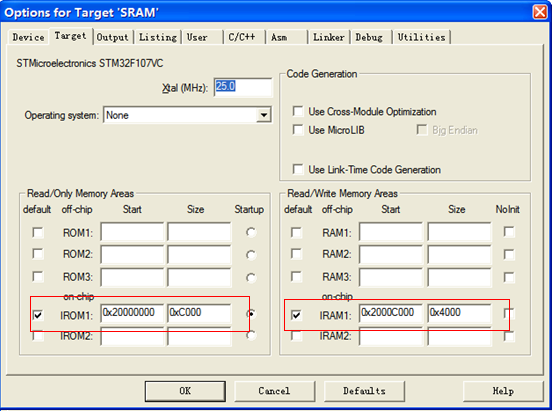The image size is (552, 411).
Task: Uncheck the IRAM1 default checkbox
Action: (296, 315)
